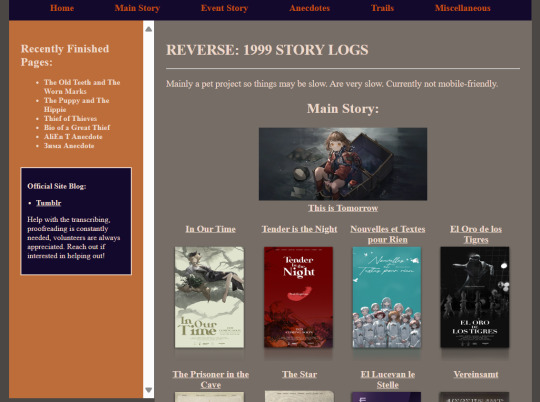540x402 pixels.
Task: Open The Puppy and The Hippie page
Action: 76,105
